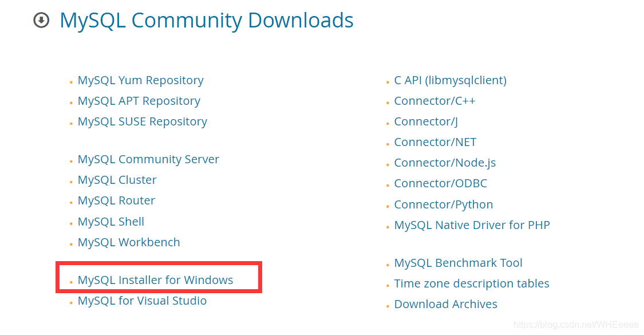The height and width of the screenshot is (335, 644).
Task: Open the Connector/Python link
Action: (443, 204)
